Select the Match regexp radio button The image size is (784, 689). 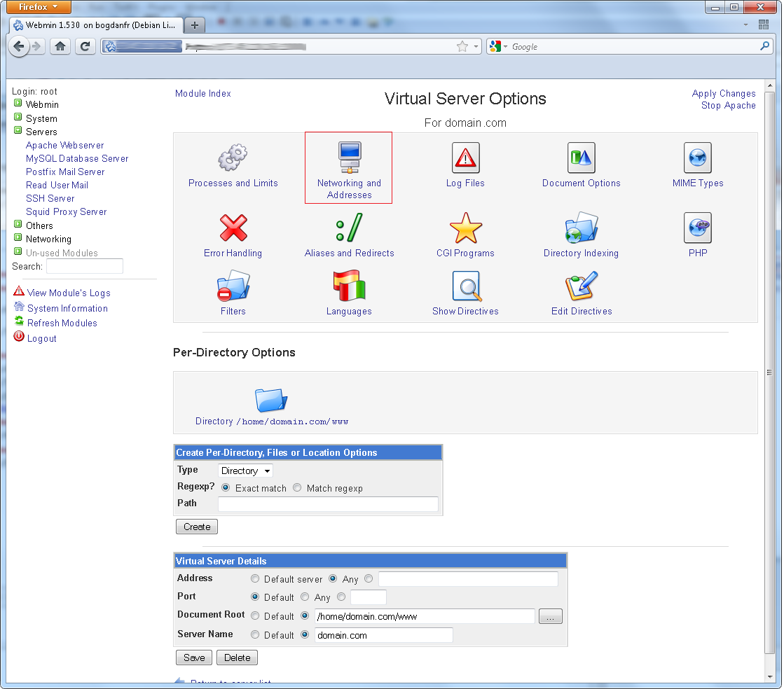(297, 488)
